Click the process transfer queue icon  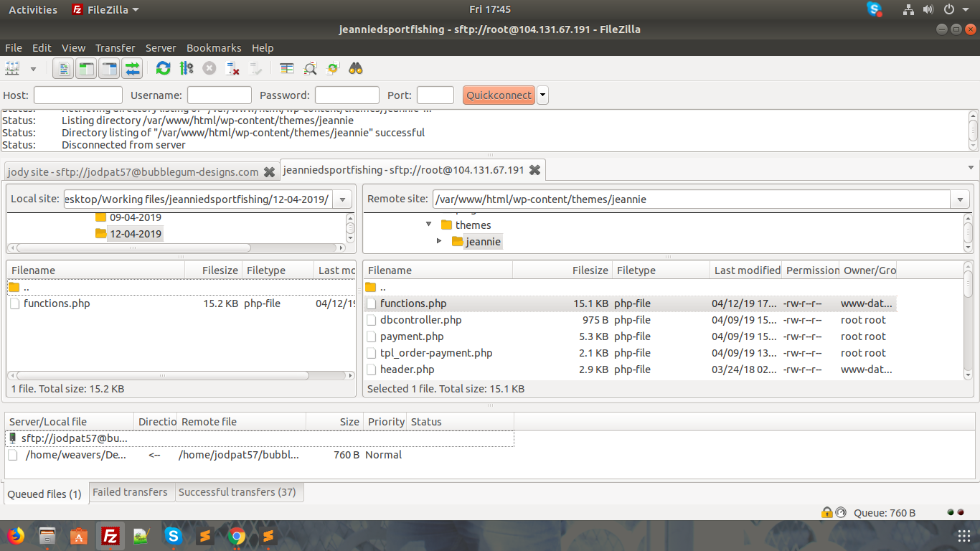pos(187,69)
